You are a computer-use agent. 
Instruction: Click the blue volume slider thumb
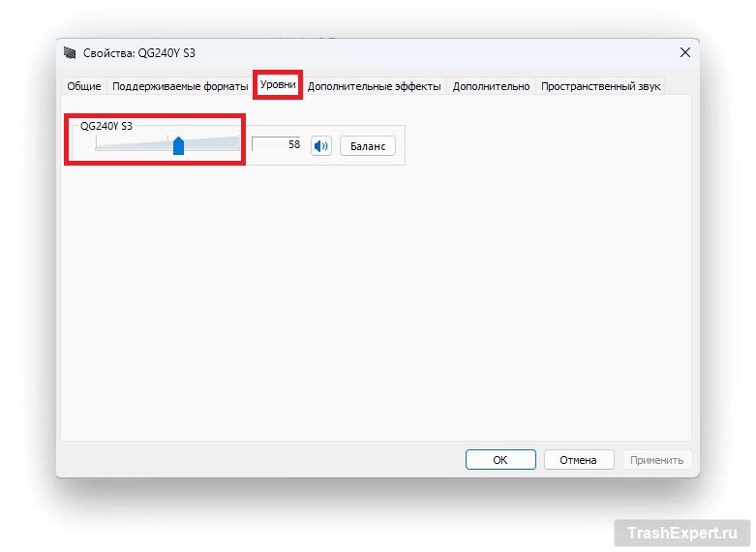(x=178, y=145)
